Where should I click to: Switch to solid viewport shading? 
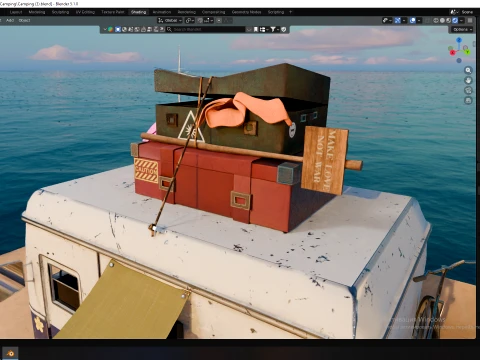442,20
